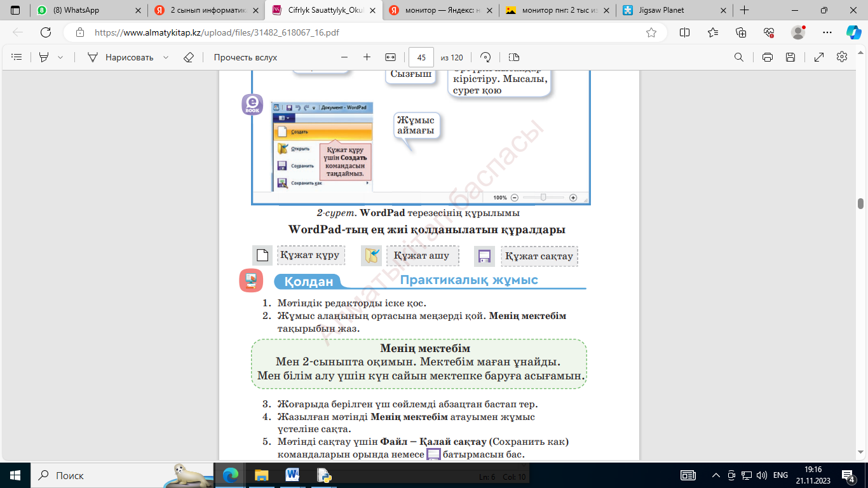The height and width of the screenshot is (488, 868).
Task: Toggle the page view layout button
Action: click(514, 57)
